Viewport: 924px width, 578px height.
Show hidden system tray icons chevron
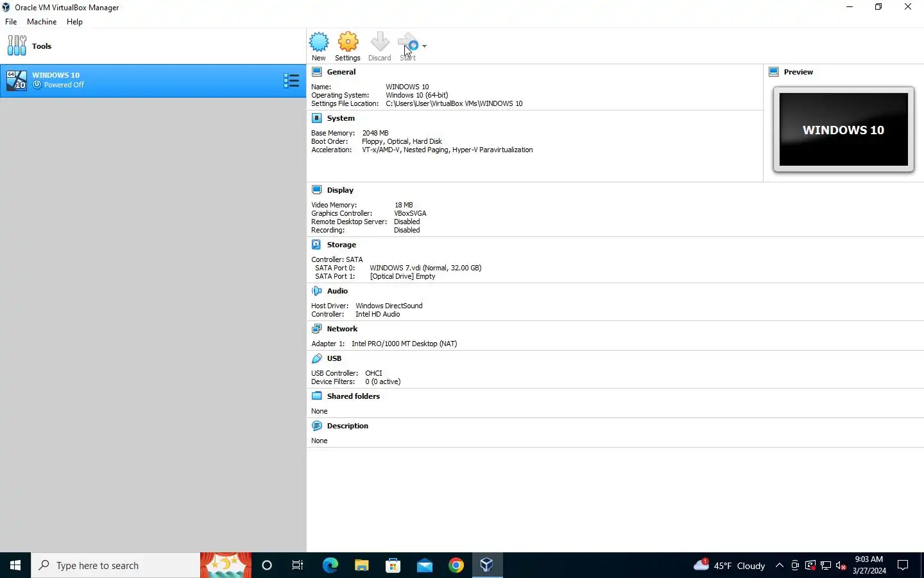click(780, 565)
